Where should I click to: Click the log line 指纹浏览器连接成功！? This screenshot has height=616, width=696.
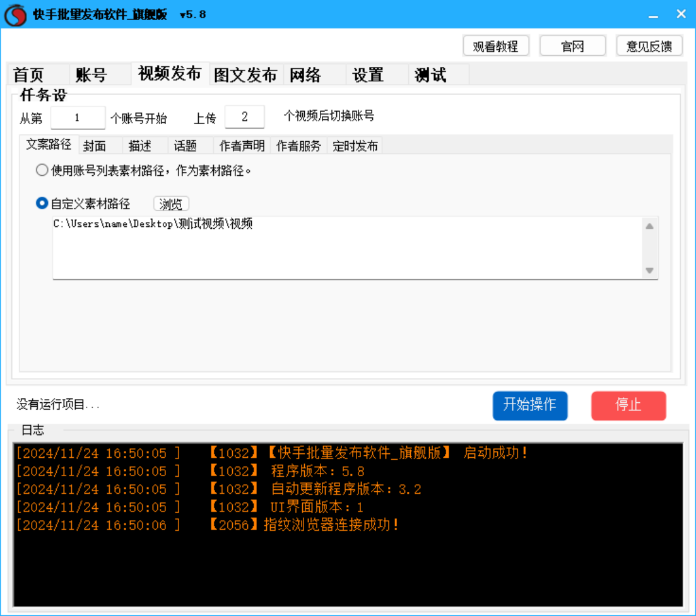coord(208,525)
